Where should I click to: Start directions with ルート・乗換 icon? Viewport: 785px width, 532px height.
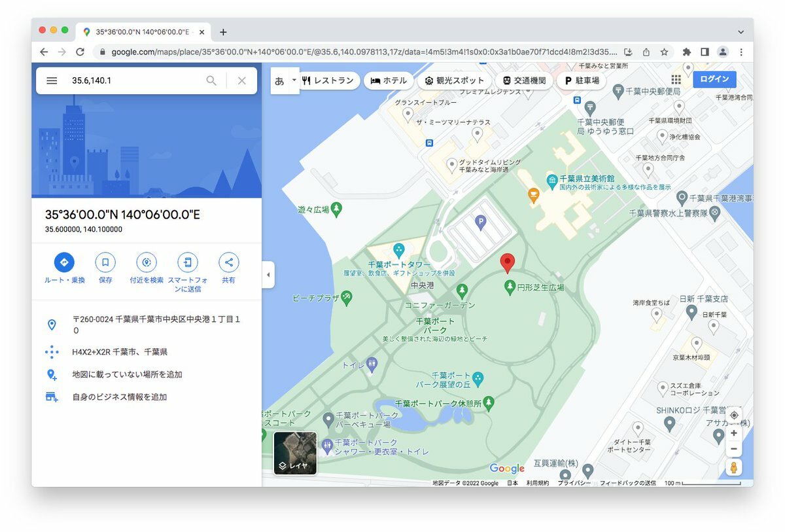coord(64,262)
